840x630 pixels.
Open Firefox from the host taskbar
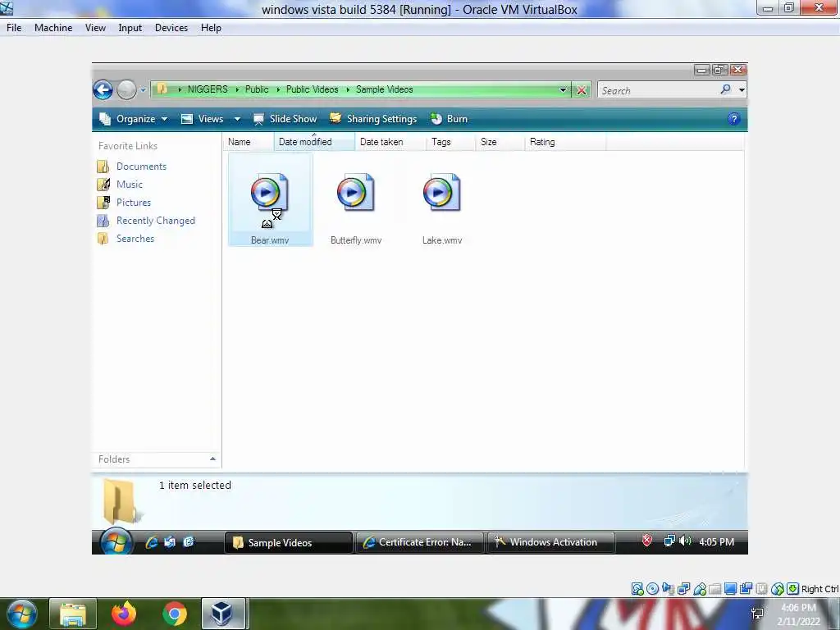[124, 614]
